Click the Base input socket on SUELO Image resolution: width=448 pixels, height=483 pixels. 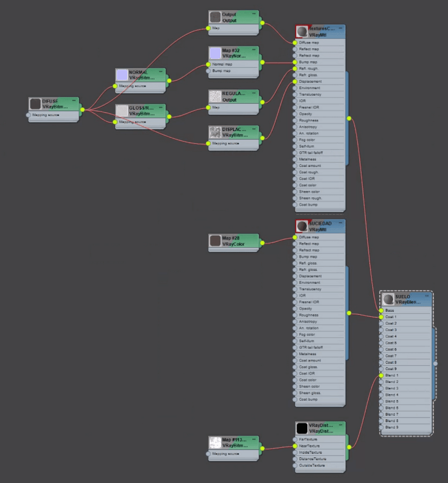pyautogui.click(x=381, y=310)
